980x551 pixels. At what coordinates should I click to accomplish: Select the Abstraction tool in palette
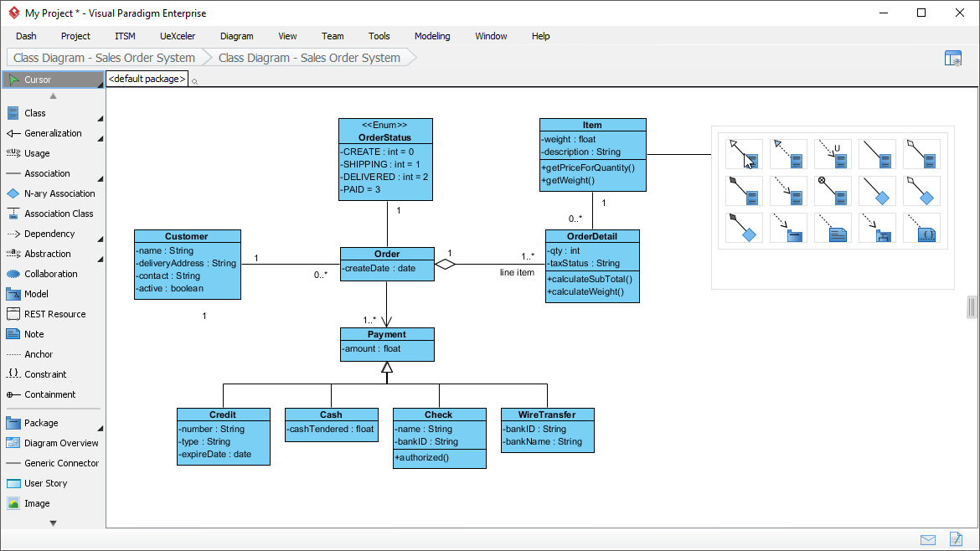click(53, 254)
